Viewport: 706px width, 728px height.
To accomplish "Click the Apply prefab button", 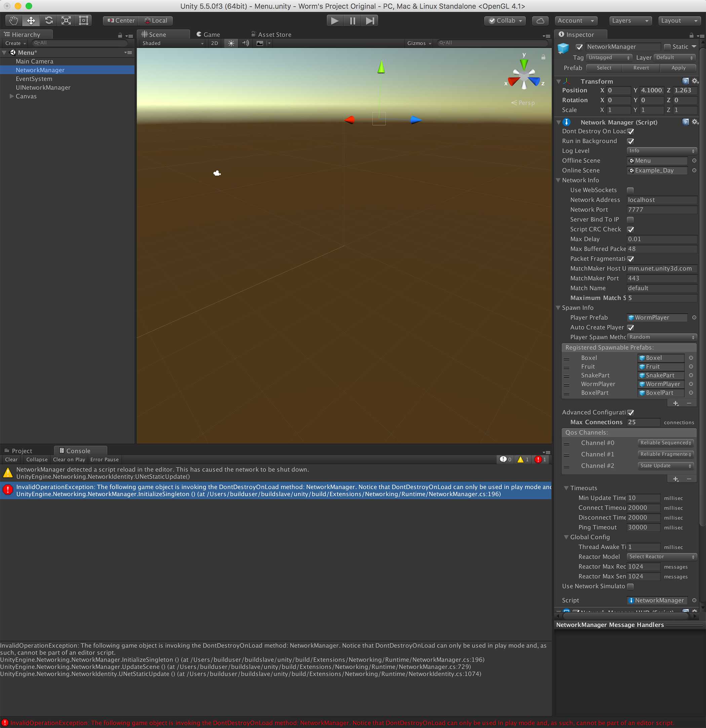I will (x=678, y=68).
